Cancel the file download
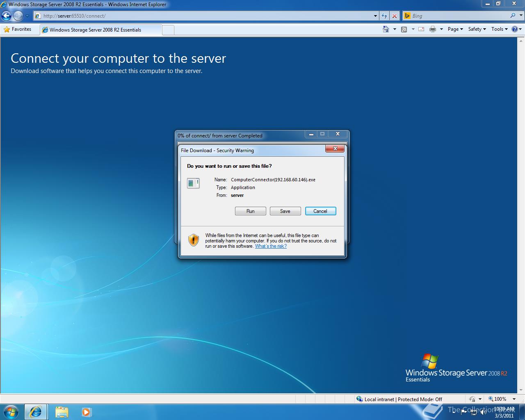The height and width of the screenshot is (420, 525). 320,211
